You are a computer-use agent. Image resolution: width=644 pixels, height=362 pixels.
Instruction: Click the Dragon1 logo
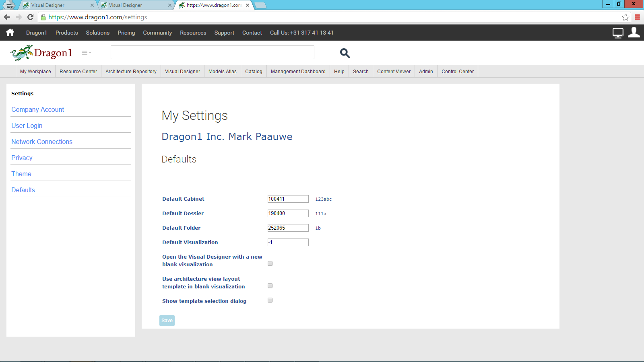[41, 53]
